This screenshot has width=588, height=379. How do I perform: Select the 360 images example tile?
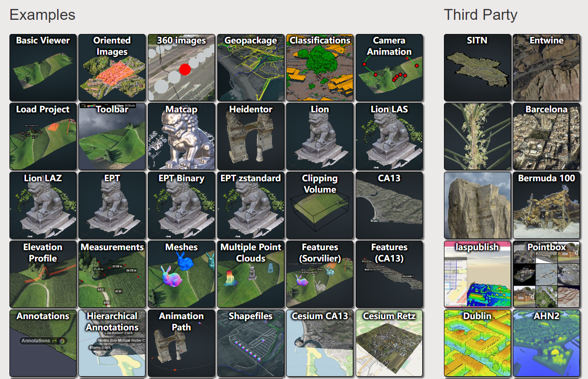point(181,67)
